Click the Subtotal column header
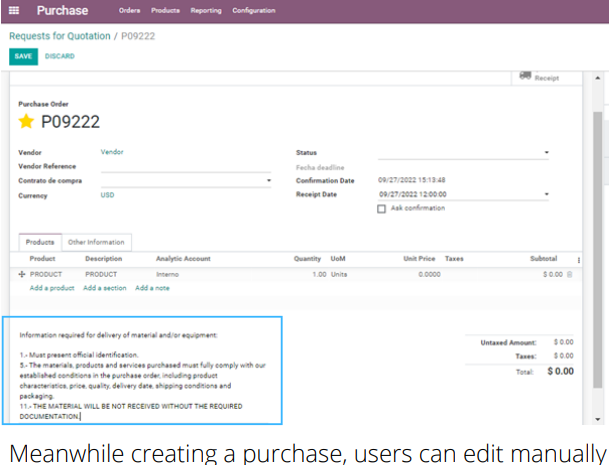The height and width of the screenshot is (465, 609). click(543, 259)
